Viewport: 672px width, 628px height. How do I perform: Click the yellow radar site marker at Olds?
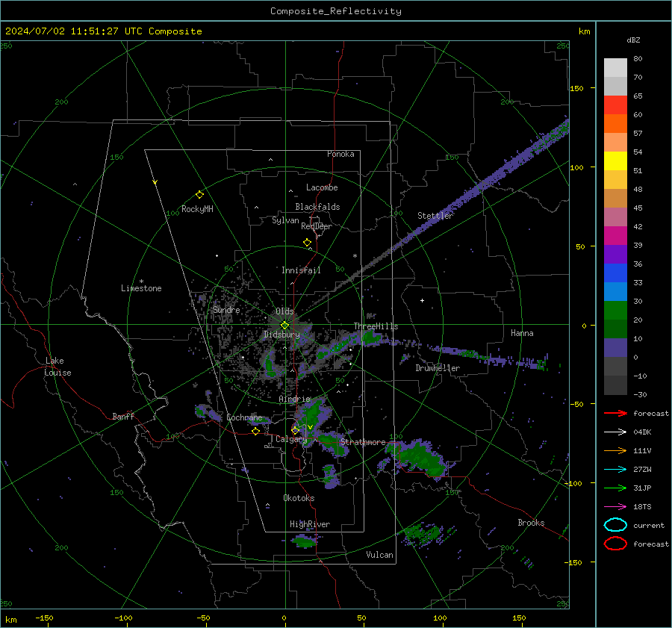click(284, 326)
